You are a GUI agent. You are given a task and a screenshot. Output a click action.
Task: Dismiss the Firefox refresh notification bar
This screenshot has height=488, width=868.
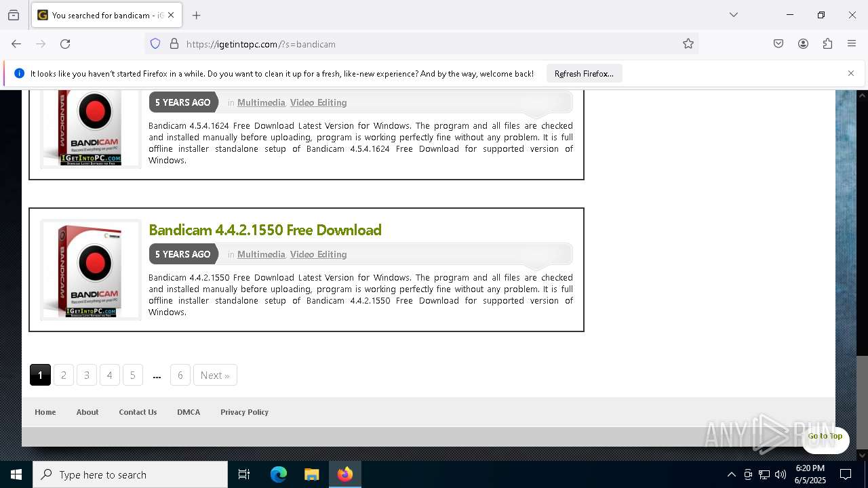[x=851, y=73]
